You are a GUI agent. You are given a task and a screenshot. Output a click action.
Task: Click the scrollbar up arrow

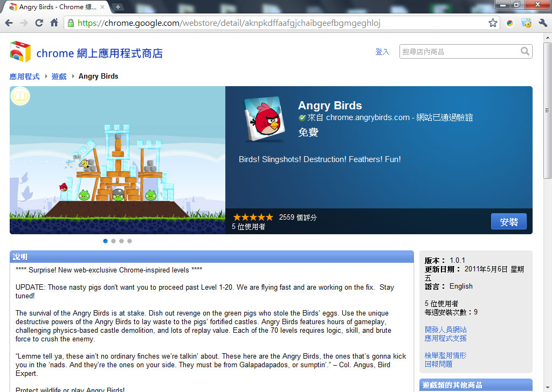click(x=547, y=37)
